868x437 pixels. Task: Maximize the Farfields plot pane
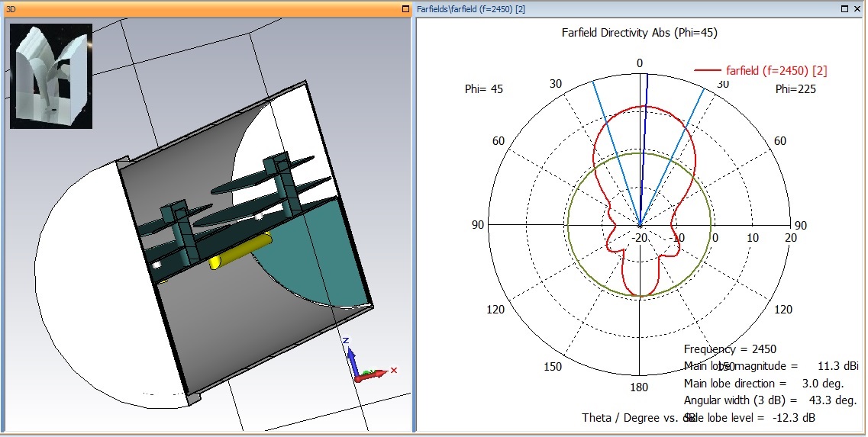point(845,9)
